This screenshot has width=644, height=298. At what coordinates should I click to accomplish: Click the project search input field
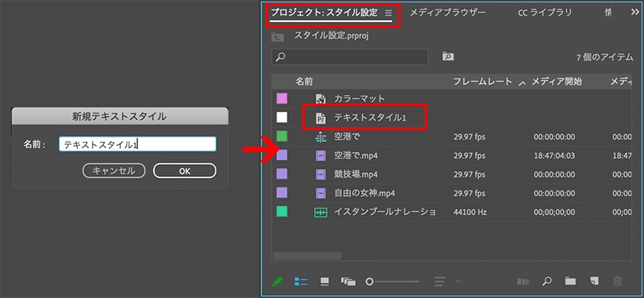point(349,57)
